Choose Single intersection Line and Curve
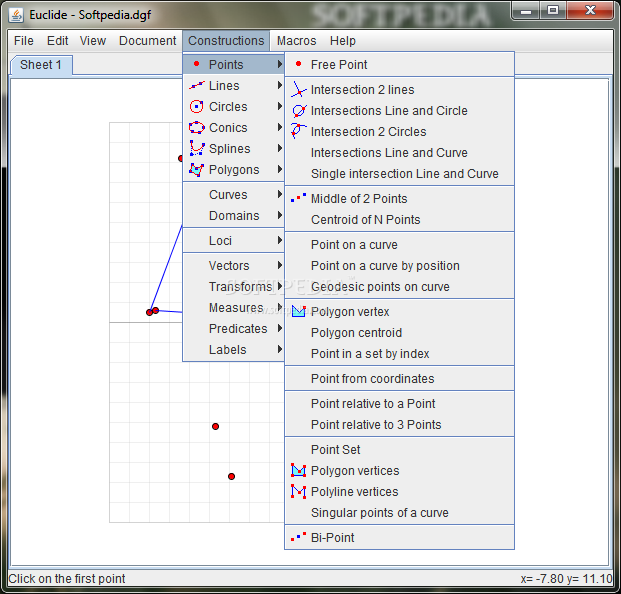Screen dimensions: 621x594 point(399,173)
